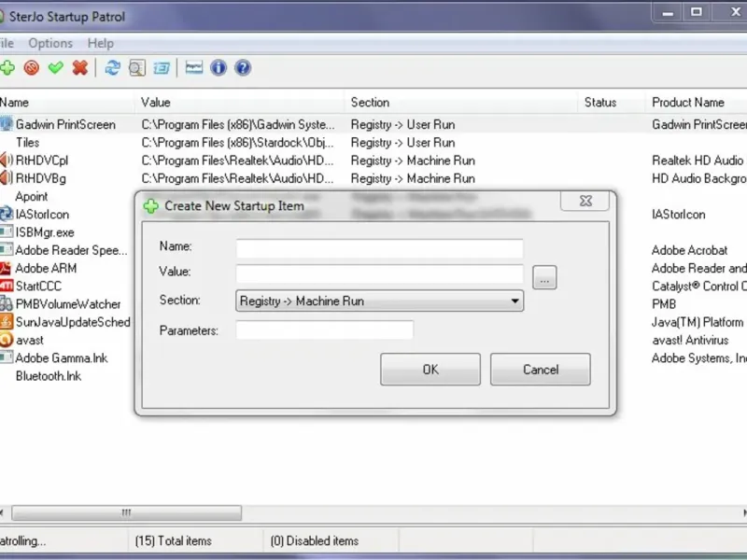Image resolution: width=747 pixels, height=560 pixels.
Task: Open the Help menu
Action: 101,43
